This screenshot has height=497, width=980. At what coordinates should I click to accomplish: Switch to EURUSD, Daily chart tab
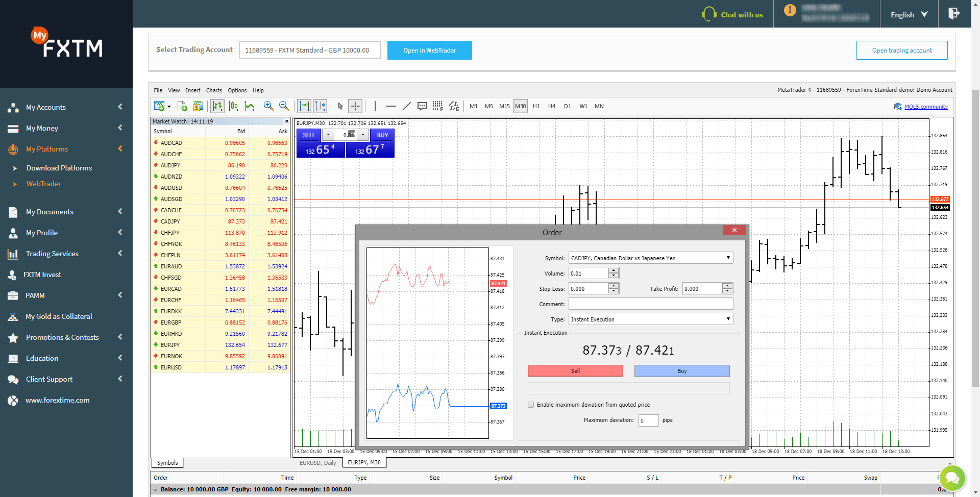[317, 463]
